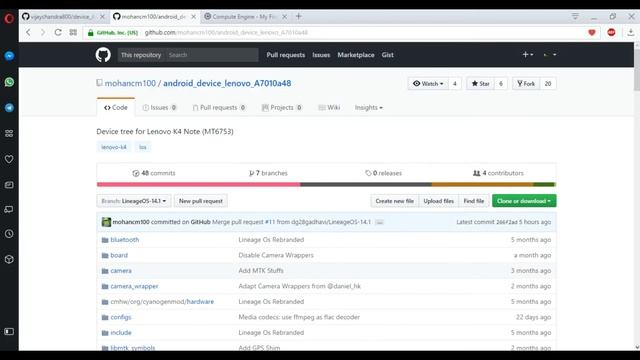Image resolution: width=640 pixels, height=360 pixels.
Task: Open the adblock extension icon
Action: (611, 32)
